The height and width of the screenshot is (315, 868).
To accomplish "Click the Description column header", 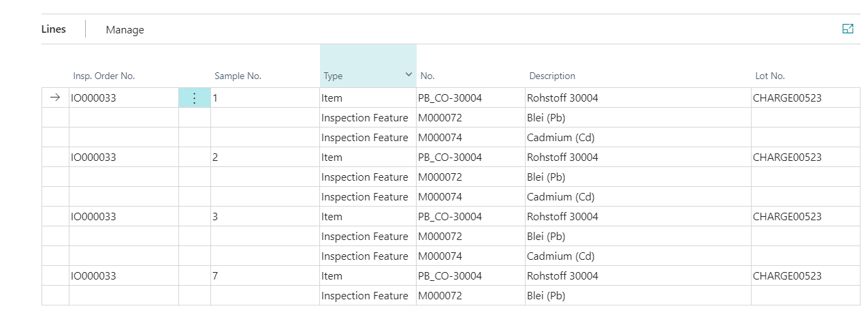I will coord(552,76).
